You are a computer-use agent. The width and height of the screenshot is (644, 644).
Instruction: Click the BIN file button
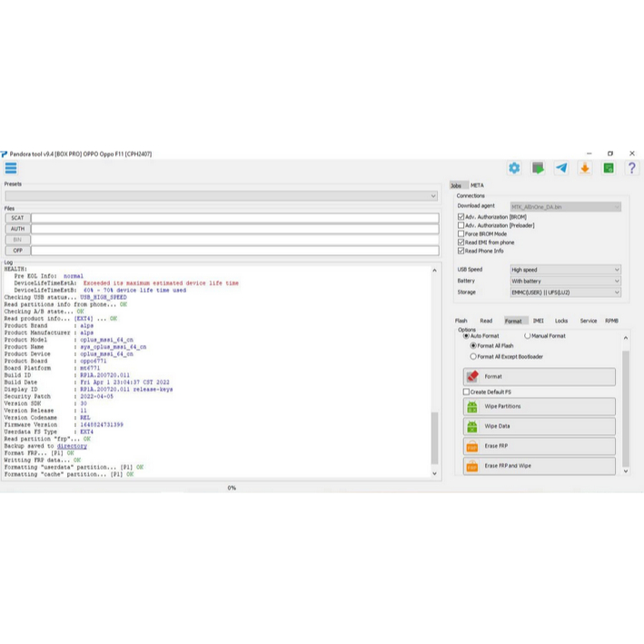[x=17, y=240]
